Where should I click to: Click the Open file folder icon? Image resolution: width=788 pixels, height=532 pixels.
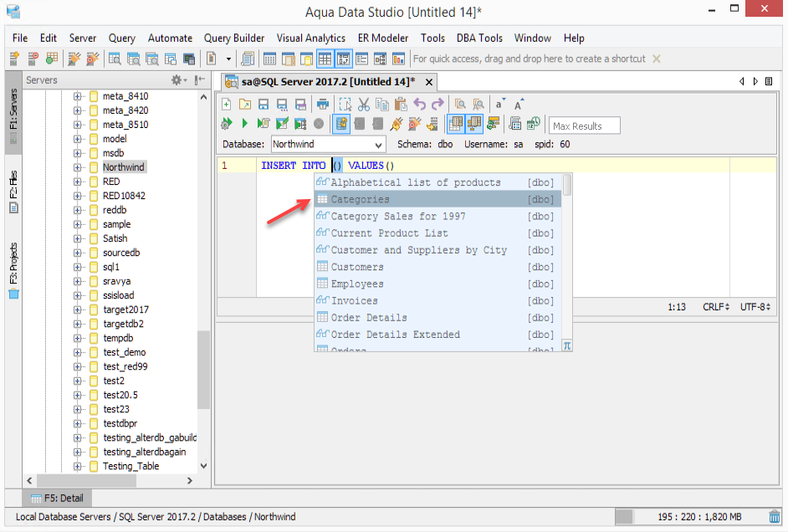tap(245, 104)
